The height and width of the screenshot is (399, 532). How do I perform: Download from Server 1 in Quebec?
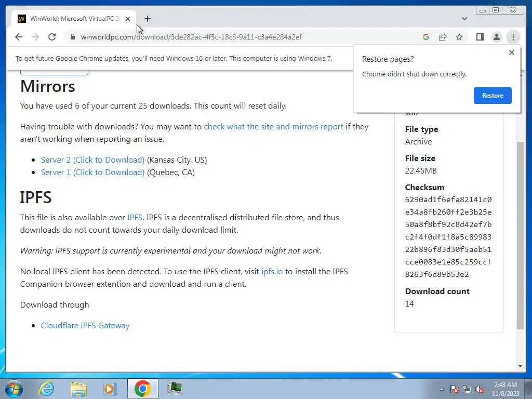92,172
